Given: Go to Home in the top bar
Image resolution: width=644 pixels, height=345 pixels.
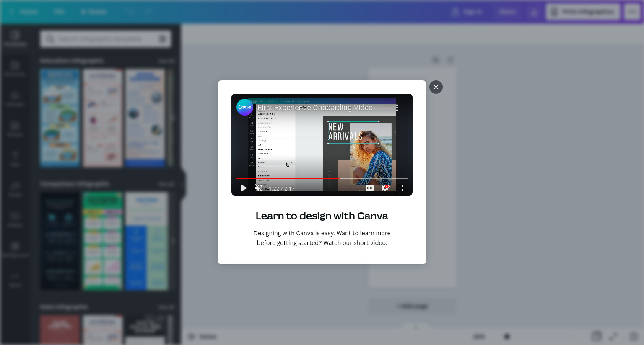Looking at the screenshot, I should click(x=25, y=12).
